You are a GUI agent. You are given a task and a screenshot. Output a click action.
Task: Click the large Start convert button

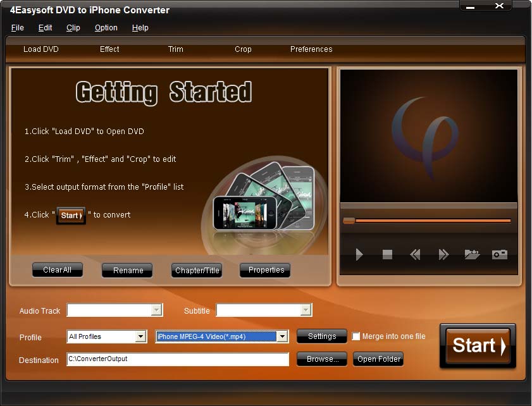click(x=478, y=346)
